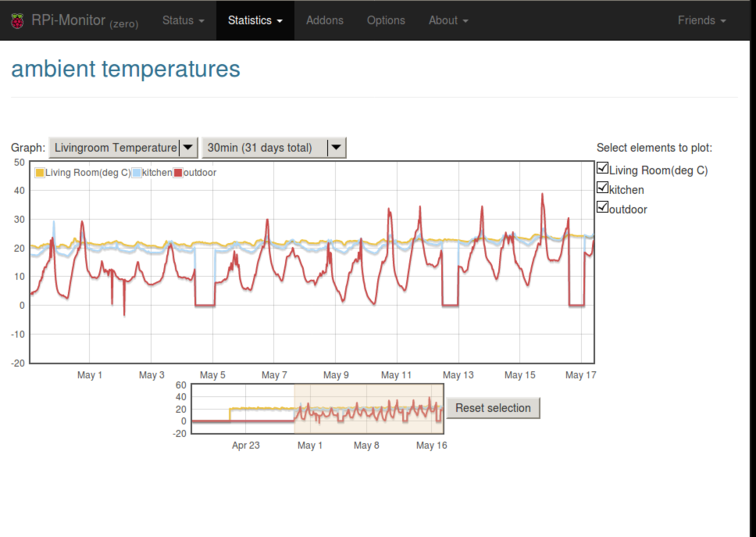
Task: Expand the About dropdown menu
Action: [448, 20]
